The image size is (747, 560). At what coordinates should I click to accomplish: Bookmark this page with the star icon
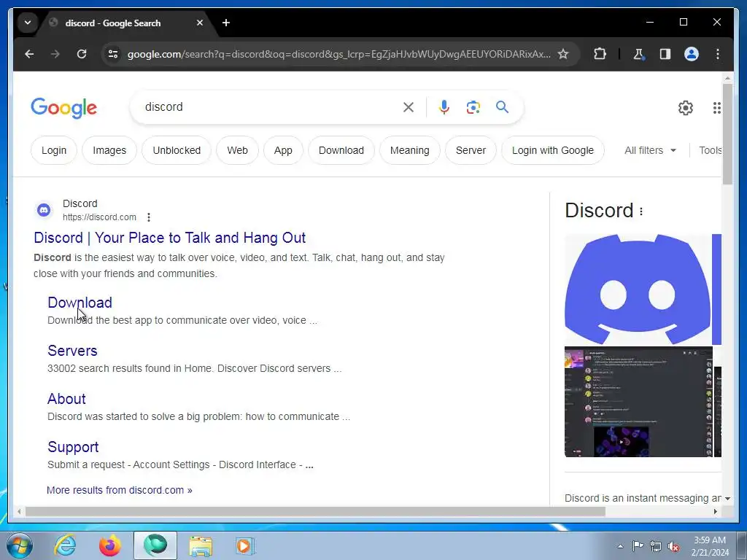coord(563,54)
